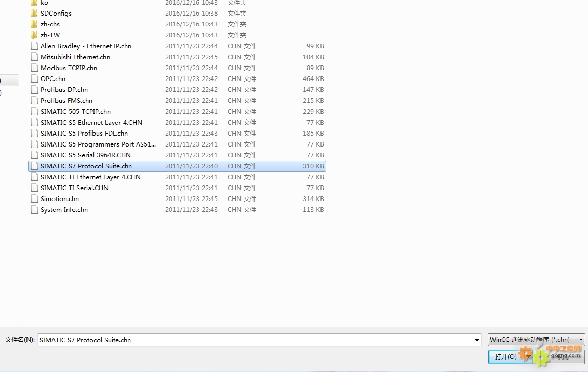Click the zh-chs folder icon
The image size is (588, 372).
[34, 24]
